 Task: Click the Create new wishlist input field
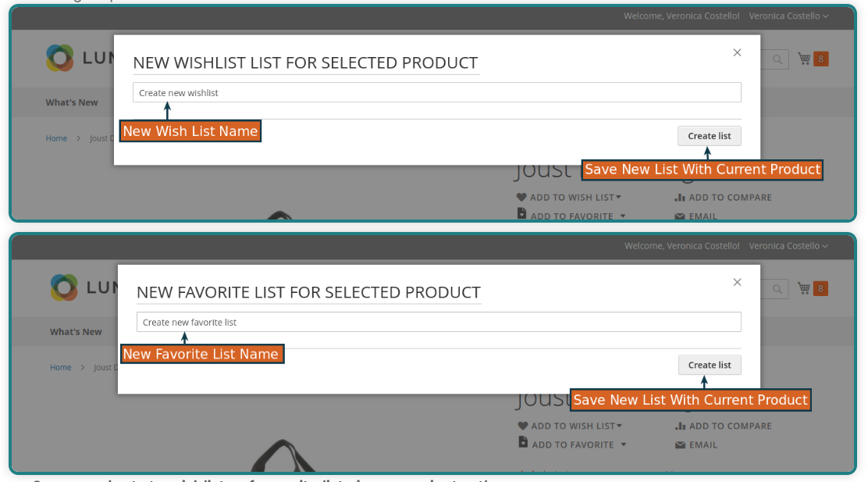[437, 92]
